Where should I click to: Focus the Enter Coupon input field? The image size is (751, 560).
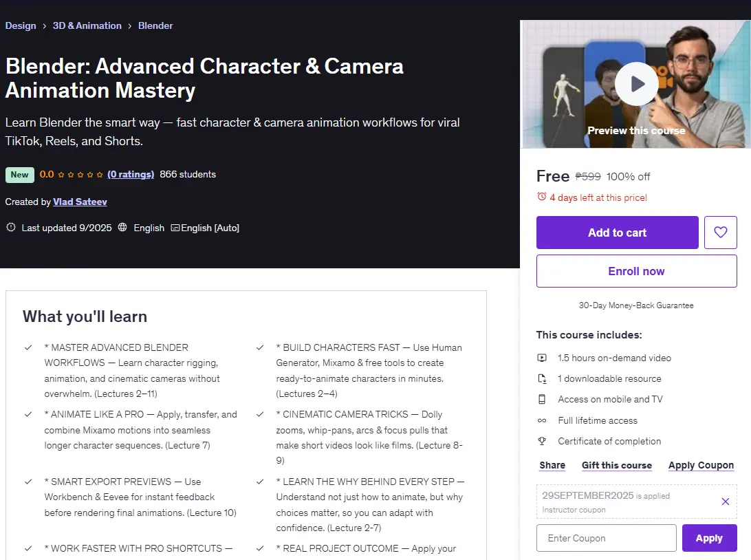[x=607, y=538]
